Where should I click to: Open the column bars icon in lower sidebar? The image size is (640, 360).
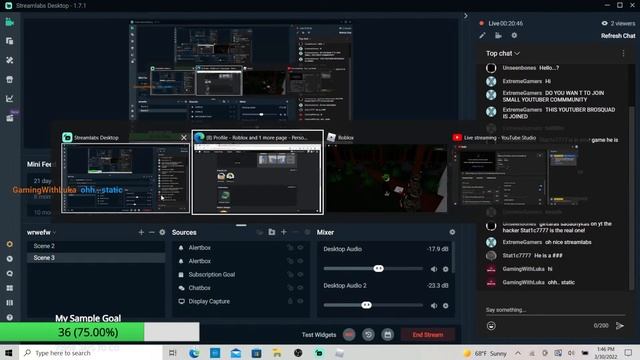pos(9,303)
